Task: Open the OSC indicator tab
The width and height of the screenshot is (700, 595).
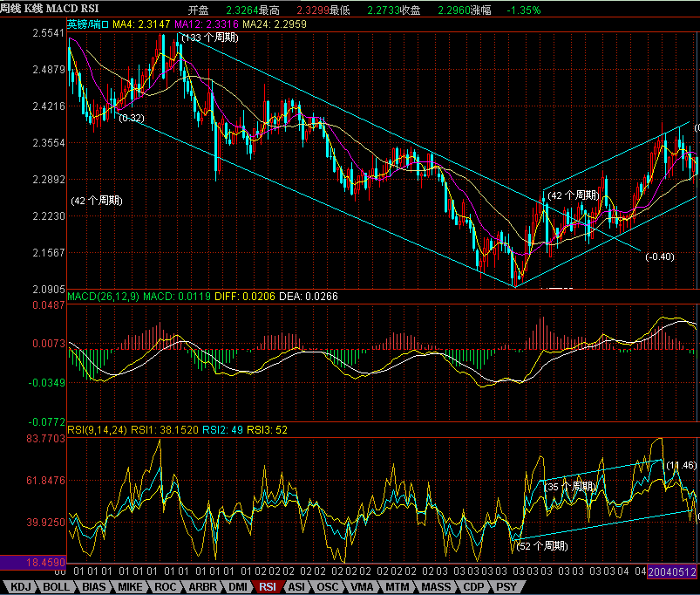Action: [328, 587]
